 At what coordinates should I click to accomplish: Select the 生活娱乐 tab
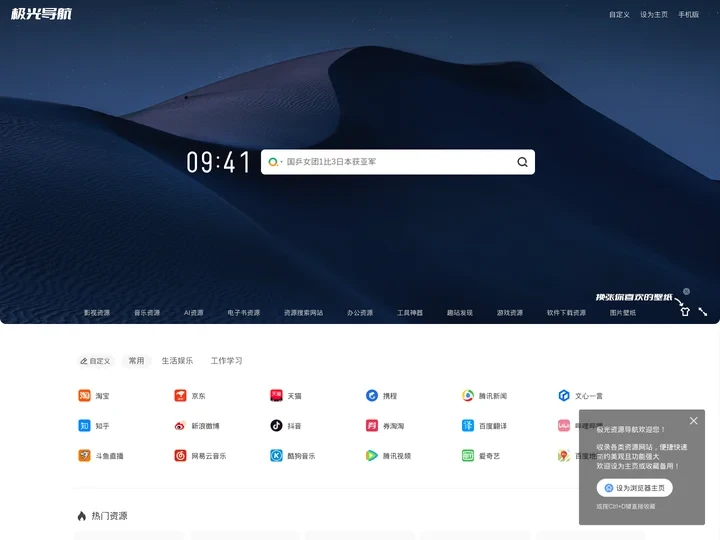(x=177, y=361)
